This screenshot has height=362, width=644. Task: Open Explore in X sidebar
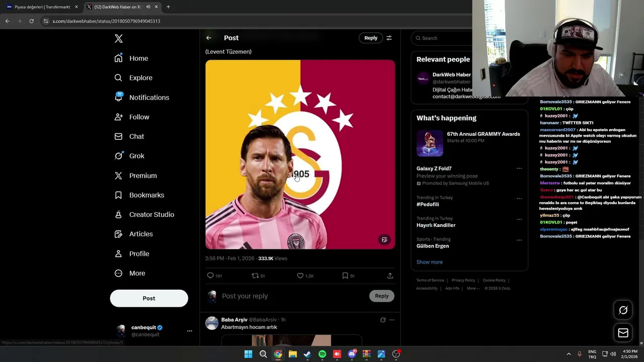pos(133,78)
